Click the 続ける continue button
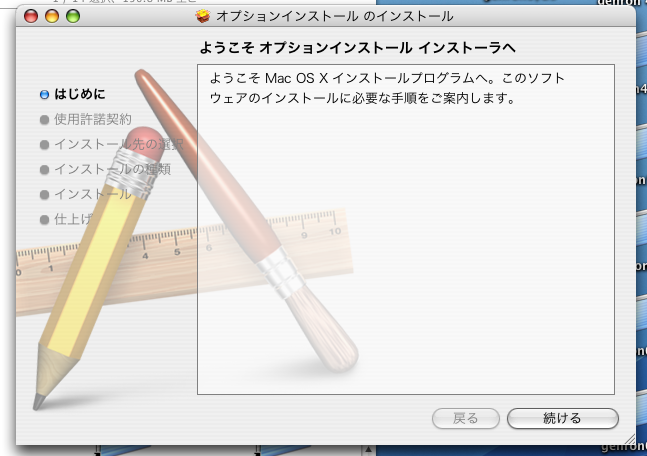This screenshot has height=456, width=647. tap(562, 418)
